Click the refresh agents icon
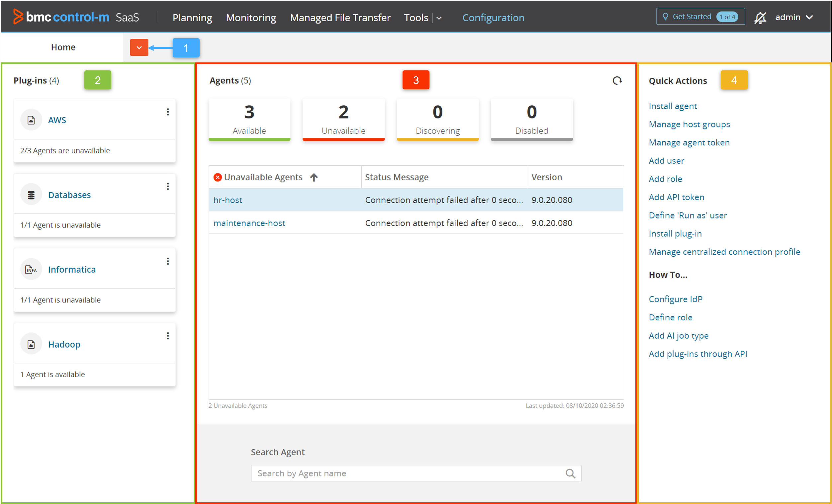This screenshot has height=504, width=832. coord(617,80)
